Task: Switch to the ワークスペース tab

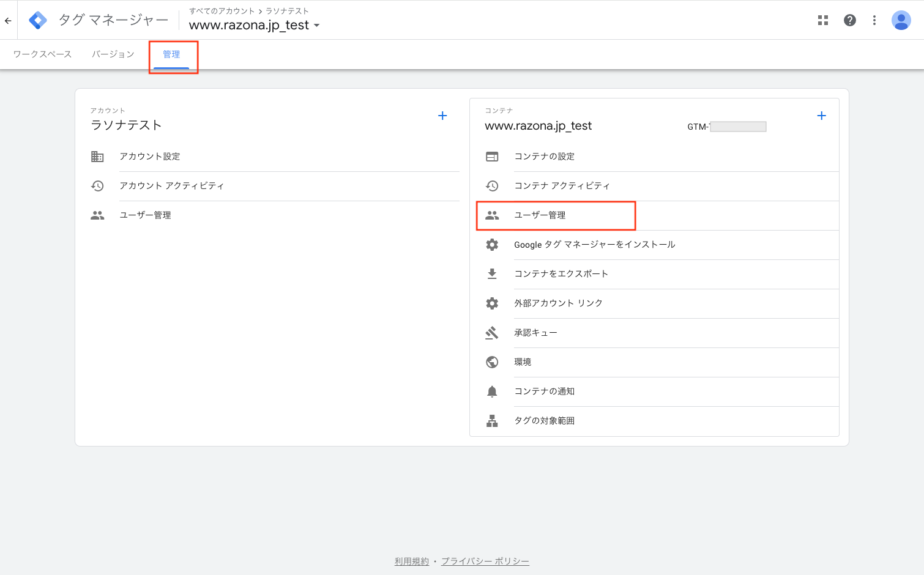Action: click(42, 54)
